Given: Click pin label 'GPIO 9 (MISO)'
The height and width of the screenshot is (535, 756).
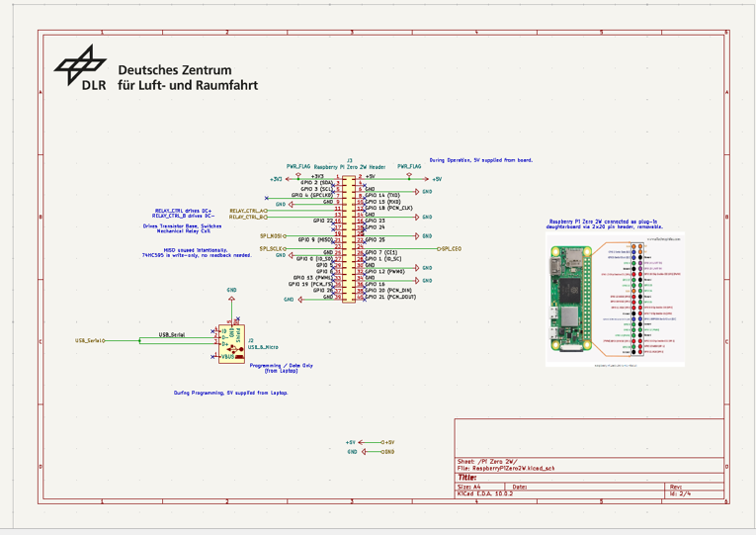Looking at the screenshot, I should tap(315, 239).
